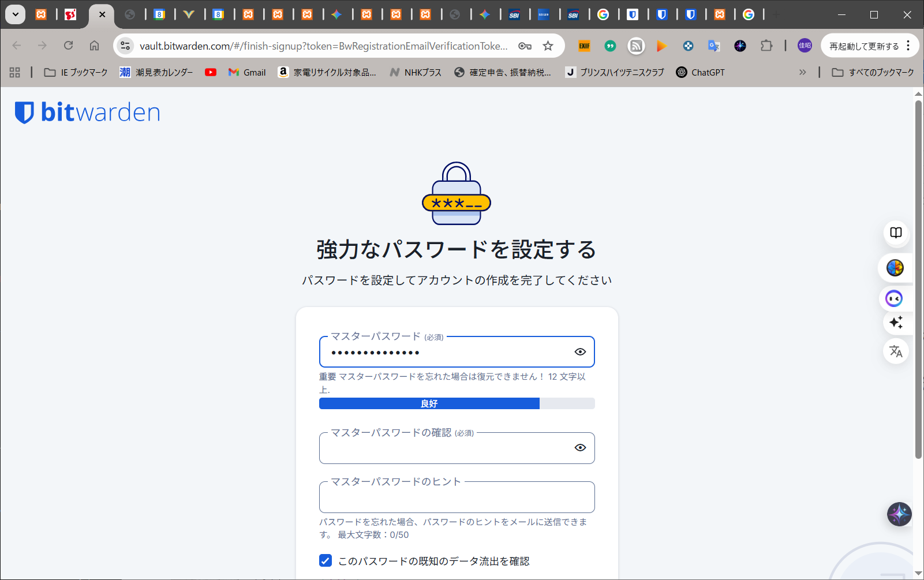Viewport: 924px width, 580px height.
Task: Open the translate icon in side panel
Action: pos(896,351)
